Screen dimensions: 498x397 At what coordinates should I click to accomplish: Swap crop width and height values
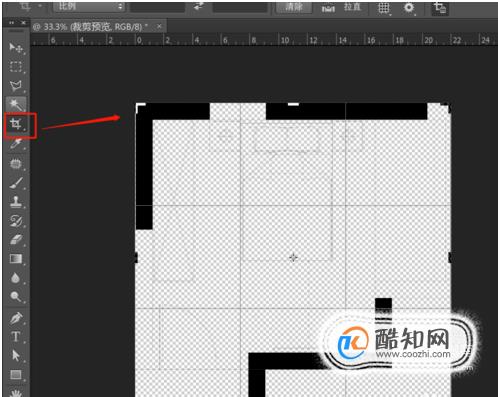click(x=199, y=6)
